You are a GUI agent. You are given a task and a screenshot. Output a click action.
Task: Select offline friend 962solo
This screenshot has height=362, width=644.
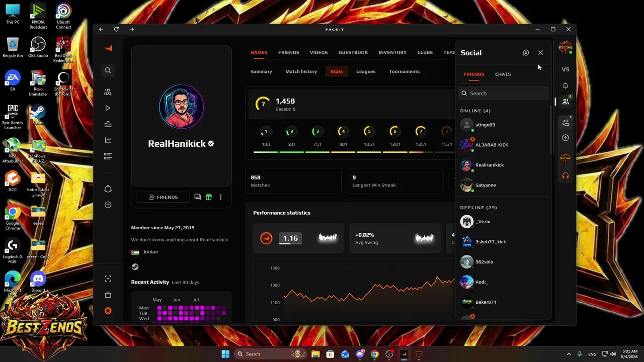(504, 262)
